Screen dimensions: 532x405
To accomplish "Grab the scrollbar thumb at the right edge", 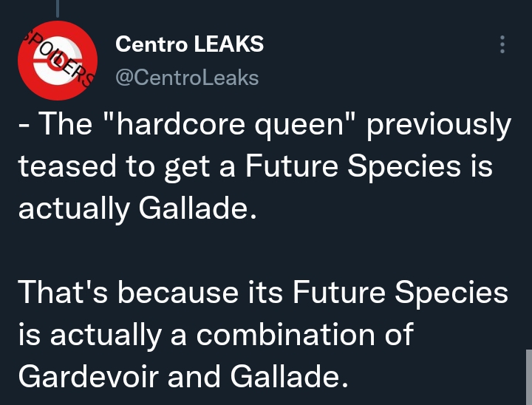I will 529,377.
